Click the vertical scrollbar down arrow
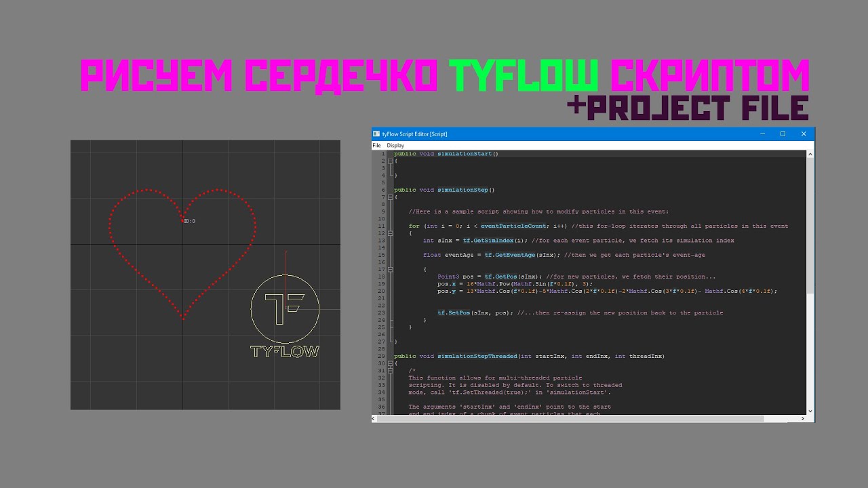Screen dimensions: 868x488 pos(810,410)
